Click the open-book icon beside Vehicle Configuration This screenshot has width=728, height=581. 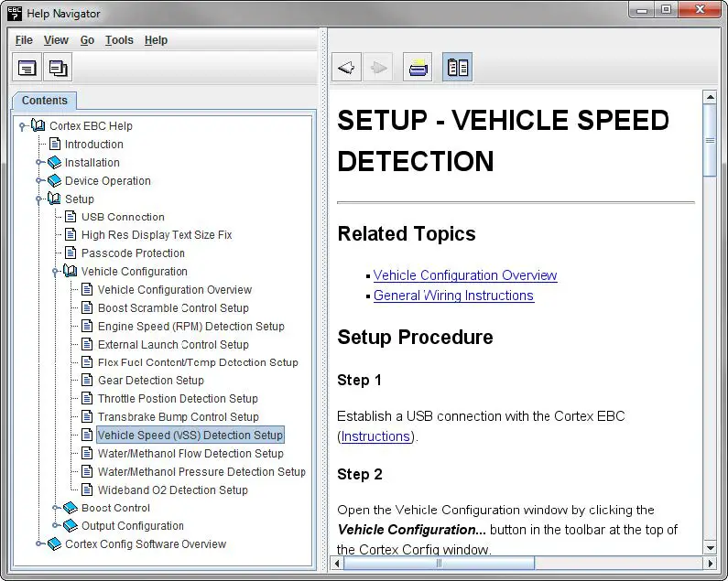pyautogui.click(x=71, y=271)
